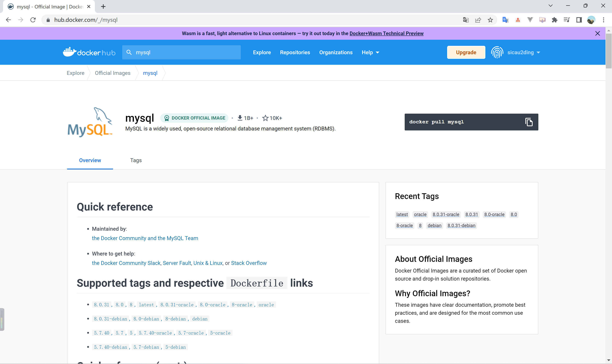Switch to the Tags tab
Viewport: 612px width, 364px height.
[x=136, y=160]
